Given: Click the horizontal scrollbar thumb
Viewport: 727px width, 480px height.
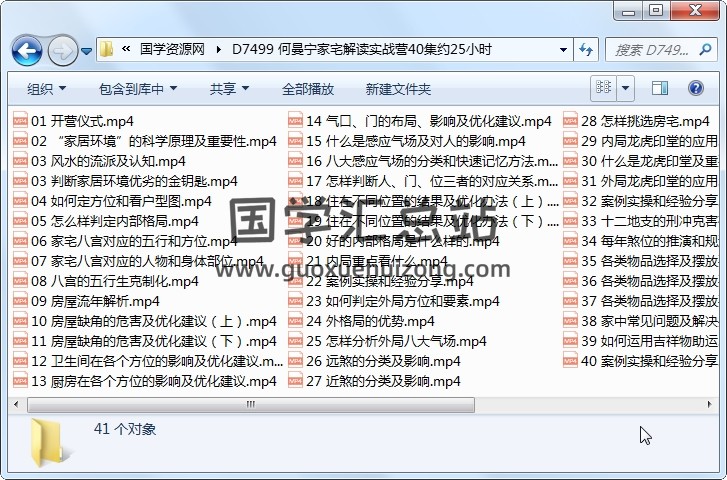Looking at the screenshot, I should coord(251,404).
